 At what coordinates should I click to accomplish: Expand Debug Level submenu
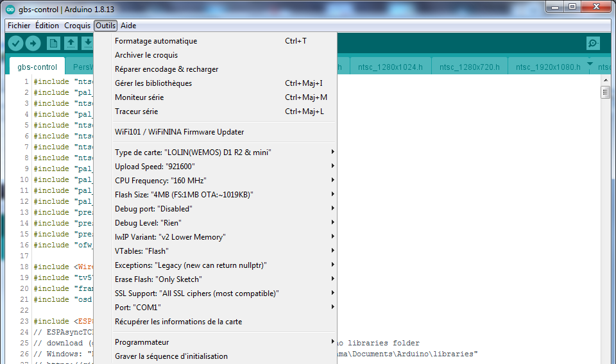coord(225,223)
